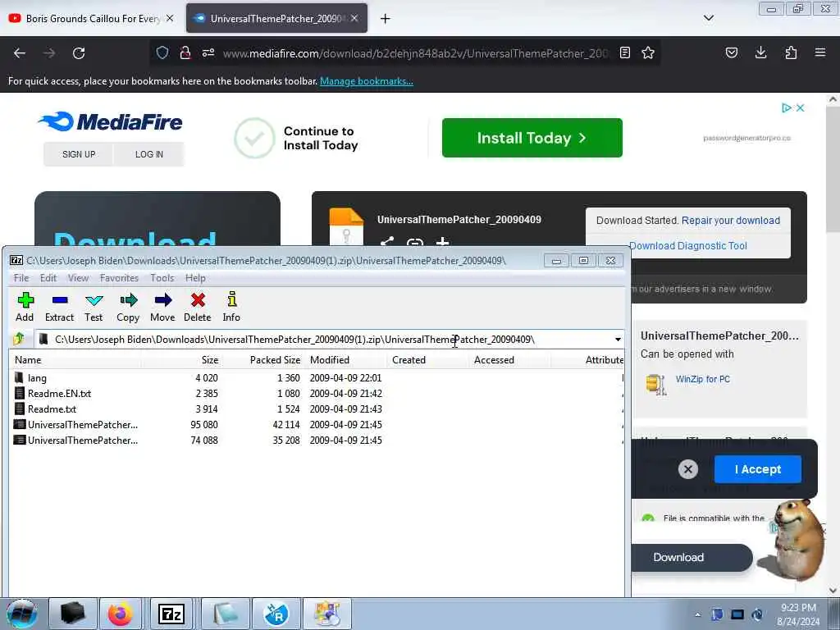Open a new Firefox tab
This screenshot has height=630, width=840.
click(386, 19)
